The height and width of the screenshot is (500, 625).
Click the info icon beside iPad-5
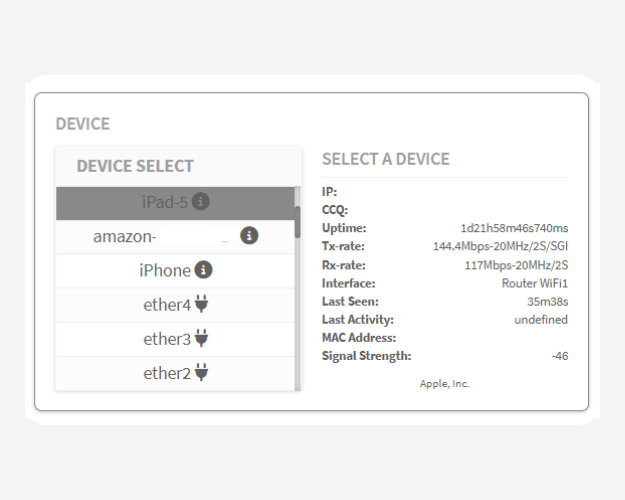[x=201, y=202]
